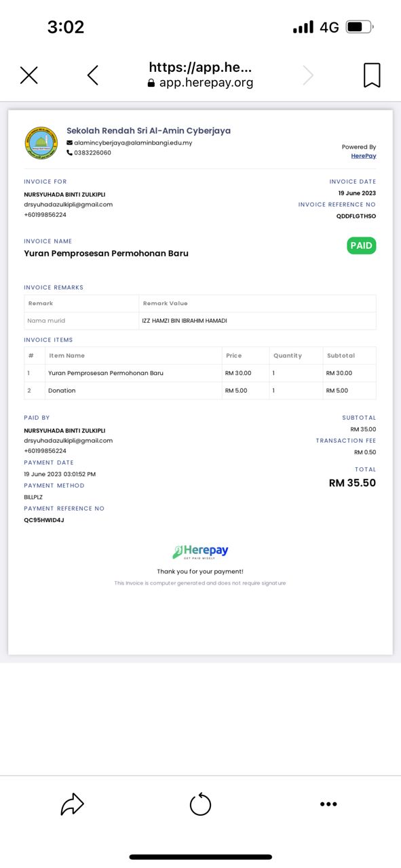Image resolution: width=401 pixels, height=868 pixels.
Task: Tap the Herepay logo at invoice bottom
Action: pyautogui.click(x=200, y=551)
